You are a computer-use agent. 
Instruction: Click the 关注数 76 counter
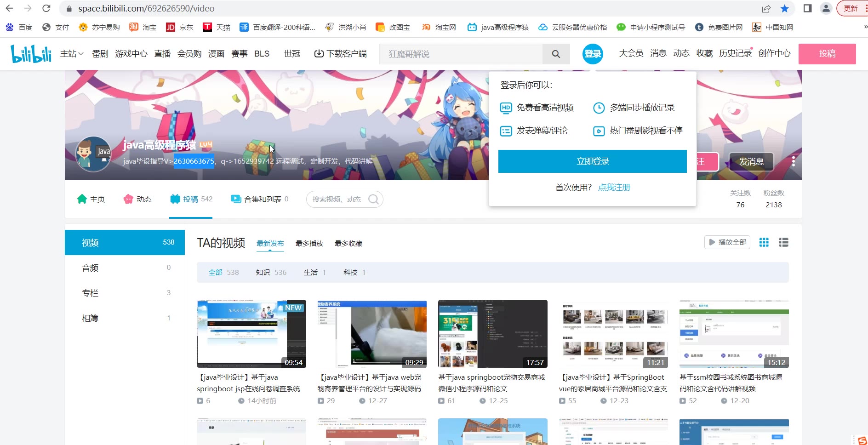[740, 199]
